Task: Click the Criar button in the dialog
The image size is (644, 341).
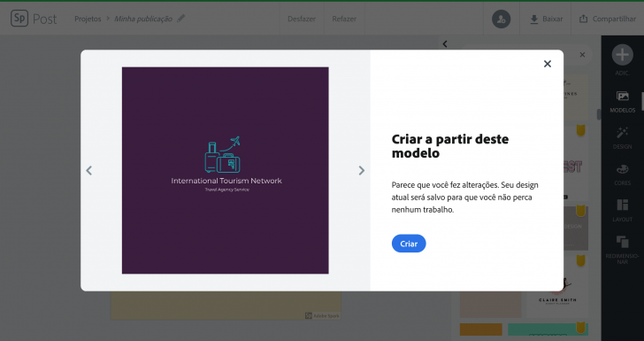Action: pos(409,244)
